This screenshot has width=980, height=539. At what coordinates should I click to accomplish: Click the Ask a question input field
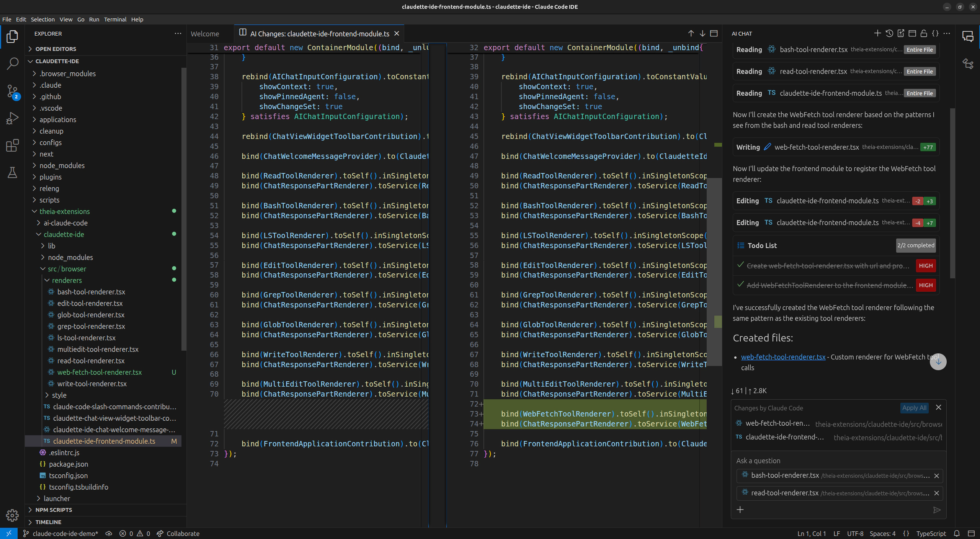coord(823,461)
